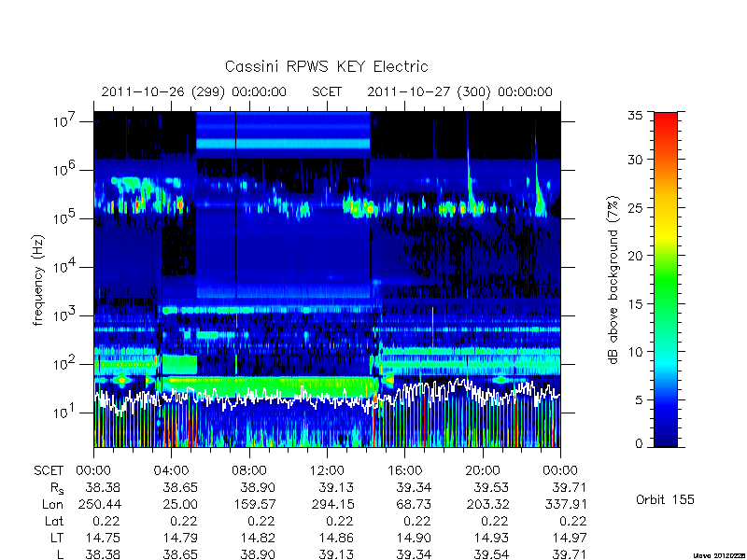
Task: Click the 08:00 time axis label
Action: (248, 470)
